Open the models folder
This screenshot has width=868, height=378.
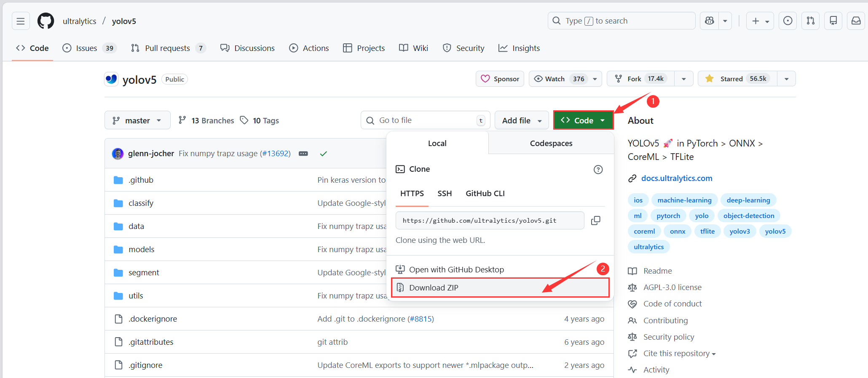[142, 249]
